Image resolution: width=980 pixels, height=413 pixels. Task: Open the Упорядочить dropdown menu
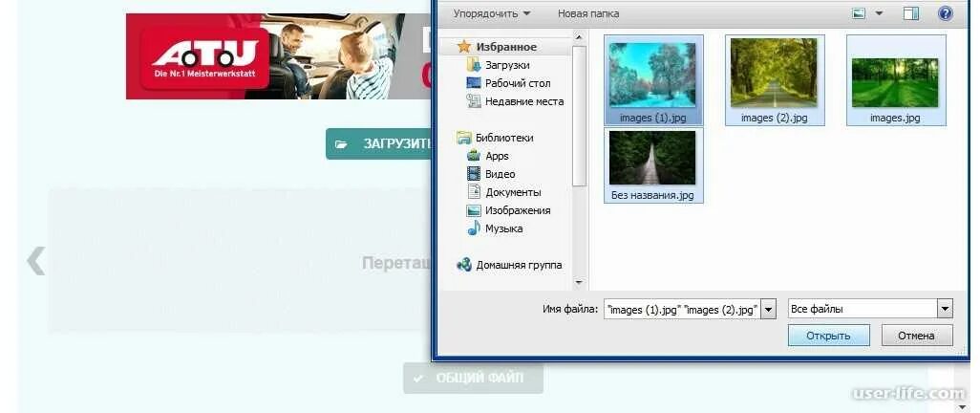491,13
